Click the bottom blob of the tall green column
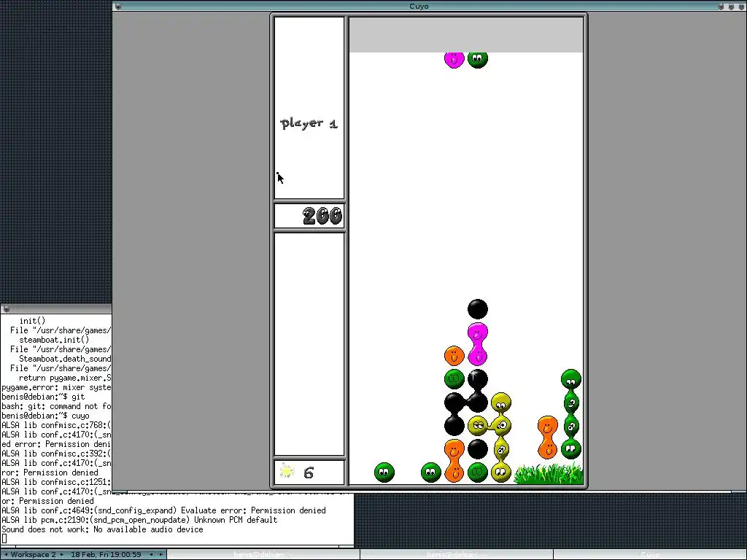Viewport: 747px width, 560px height. (x=570, y=449)
